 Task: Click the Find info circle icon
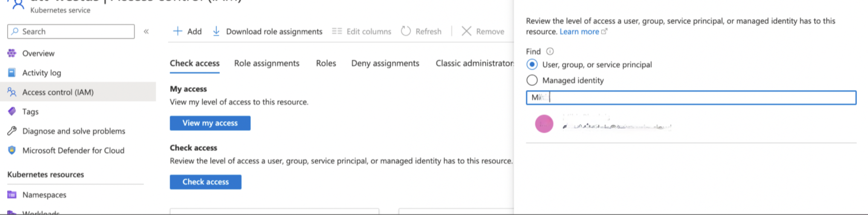click(550, 51)
